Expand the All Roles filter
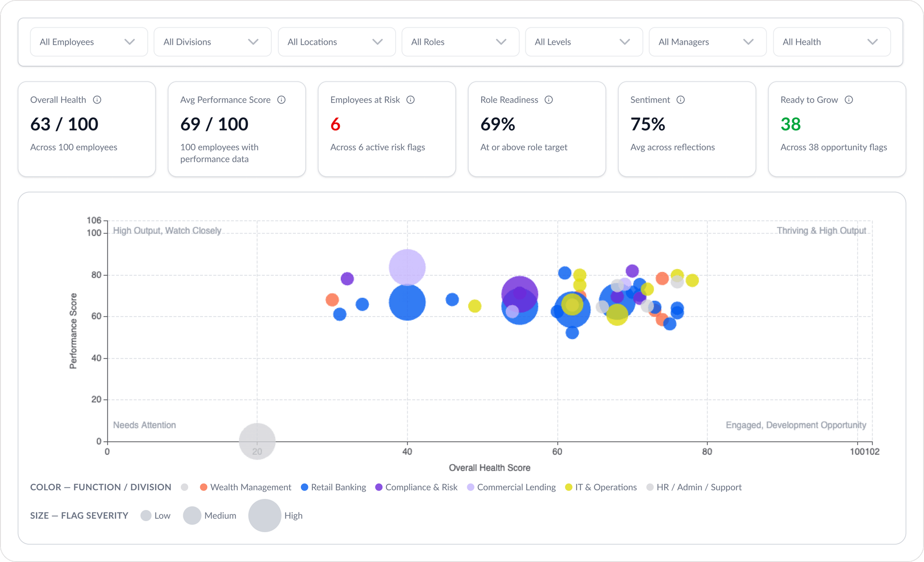The height and width of the screenshot is (562, 924). pos(461,42)
